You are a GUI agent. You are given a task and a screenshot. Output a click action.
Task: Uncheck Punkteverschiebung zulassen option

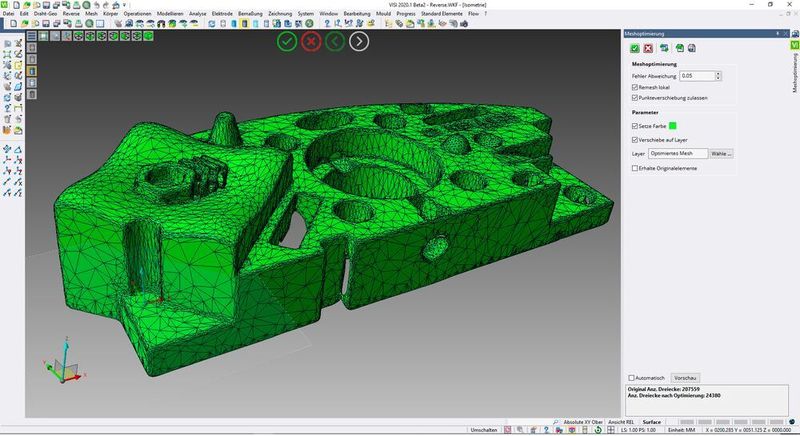pos(635,98)
